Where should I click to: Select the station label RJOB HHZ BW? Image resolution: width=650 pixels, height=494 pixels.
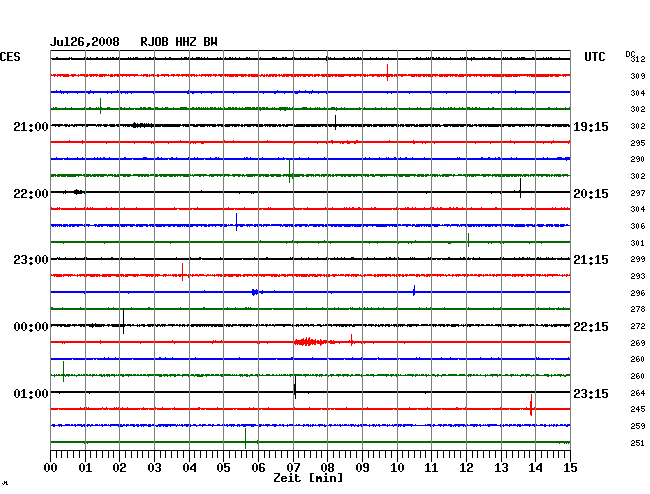179,42
